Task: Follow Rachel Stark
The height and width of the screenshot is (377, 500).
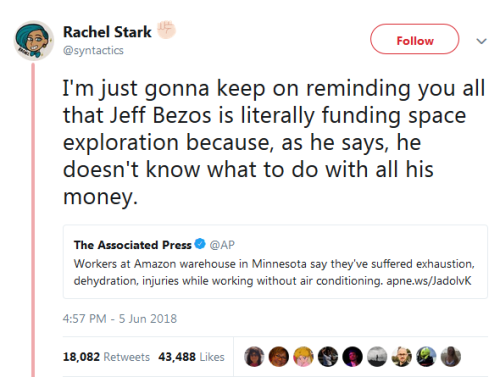Action: pyautogui.click(x=414, y=39)
